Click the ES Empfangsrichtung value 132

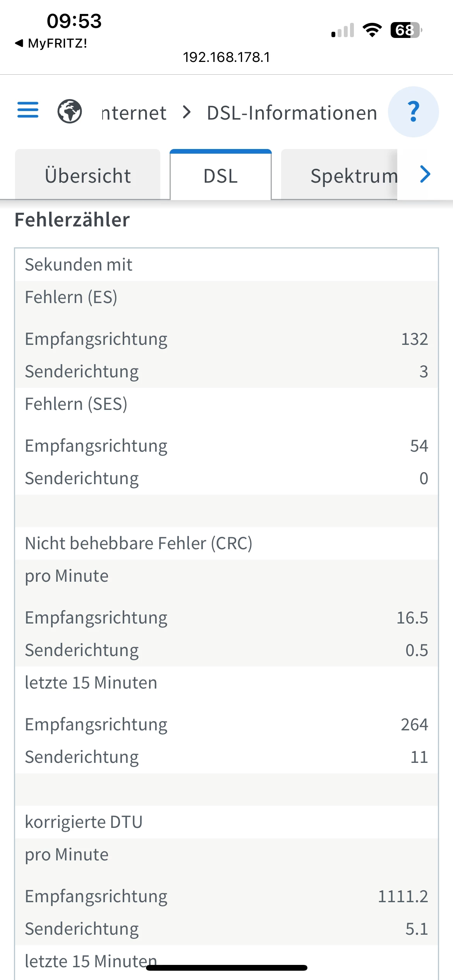point(414,339)
